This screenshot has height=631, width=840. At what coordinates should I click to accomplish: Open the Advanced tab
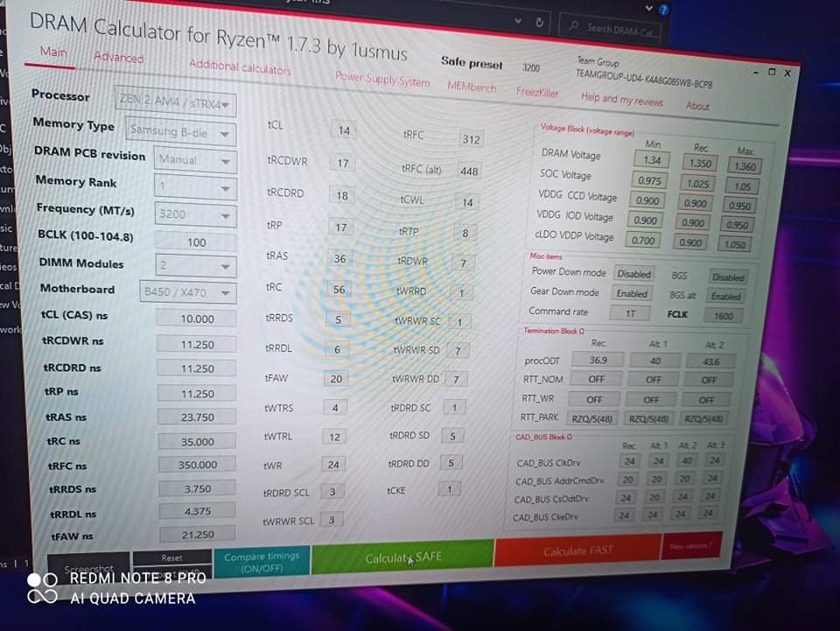118,57
